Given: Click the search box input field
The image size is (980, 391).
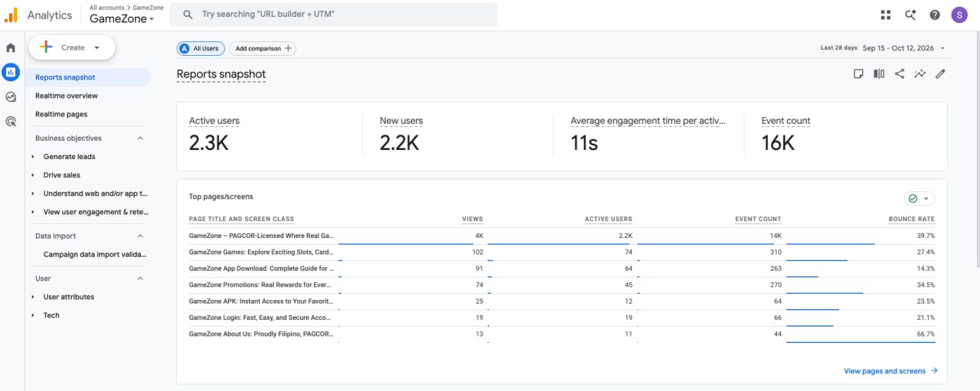Looking at the screenshot, I should [334, 15].
